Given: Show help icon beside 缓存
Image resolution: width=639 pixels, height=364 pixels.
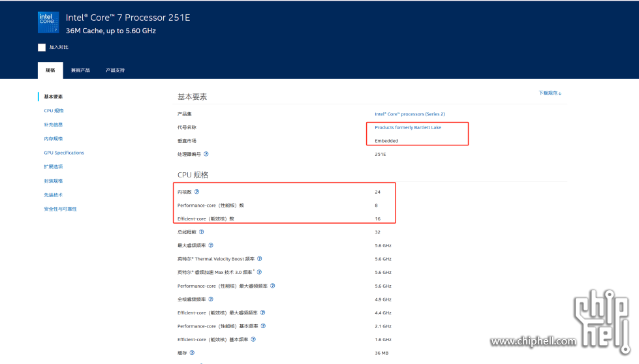Looking at the screenshot, I should 192,353.
